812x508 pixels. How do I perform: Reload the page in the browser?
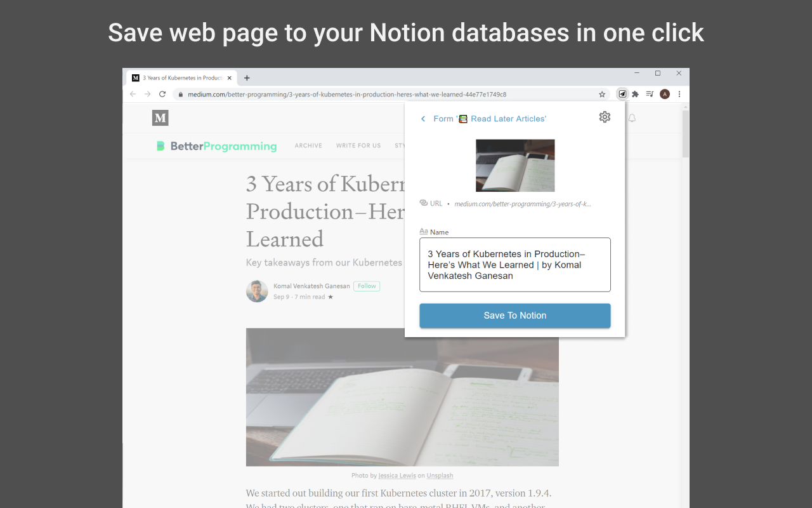coord(162,94)
